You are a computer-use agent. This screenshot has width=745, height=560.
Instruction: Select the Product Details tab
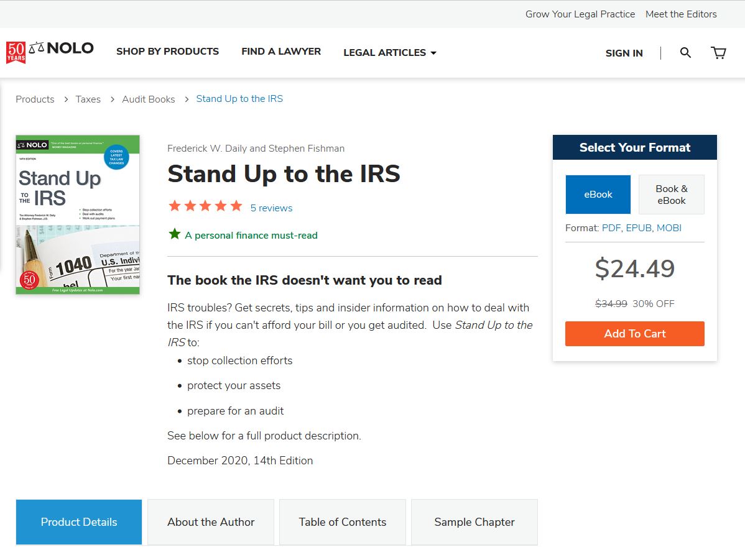click(x=79, y=522)
